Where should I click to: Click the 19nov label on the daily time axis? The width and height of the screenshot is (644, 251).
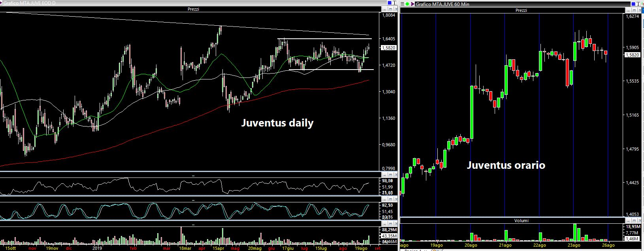(52, 248)
